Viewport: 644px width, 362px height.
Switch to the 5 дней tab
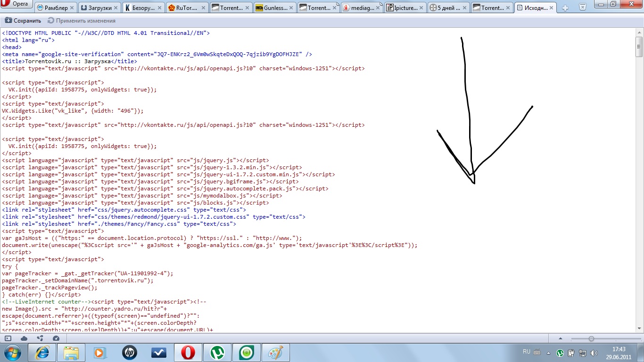pyautogui.click(x=449, y=8)
